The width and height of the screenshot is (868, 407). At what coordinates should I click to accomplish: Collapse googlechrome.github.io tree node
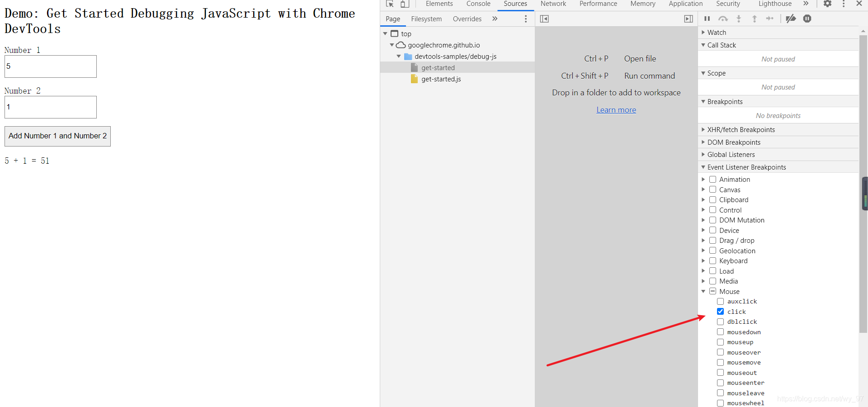[x=392, y=45]
